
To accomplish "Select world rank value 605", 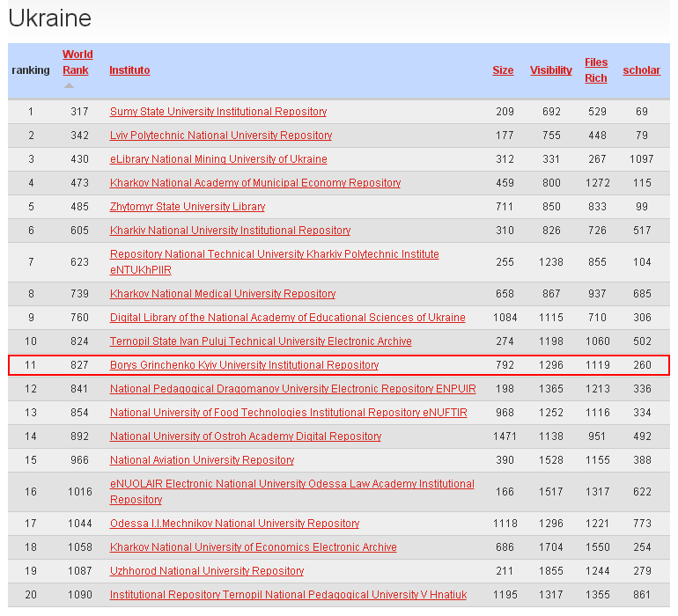I will tap(79, 231).
